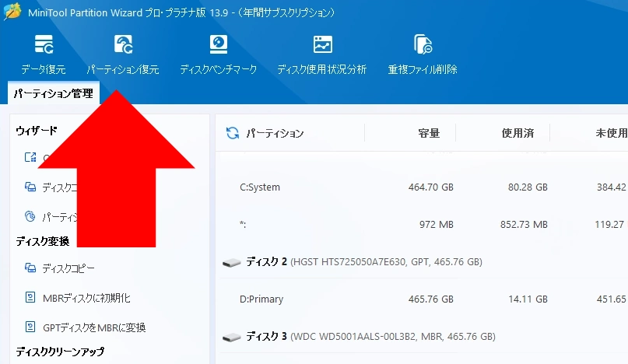Open the データ復元 data recovery icon
628x364 pixels.
(x=44, y=44)
